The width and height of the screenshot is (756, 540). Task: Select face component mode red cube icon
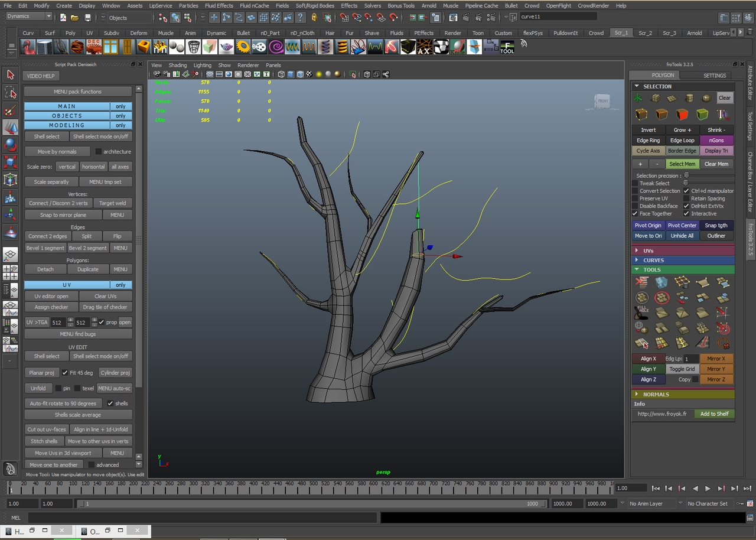pyautogui.click(x=682, y=114)
